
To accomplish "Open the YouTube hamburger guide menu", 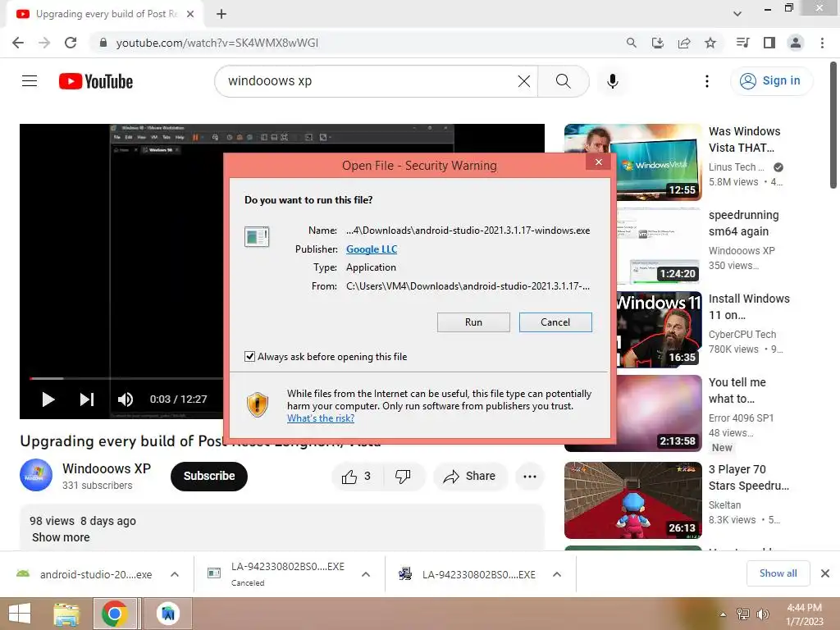I will coord(30,81).
